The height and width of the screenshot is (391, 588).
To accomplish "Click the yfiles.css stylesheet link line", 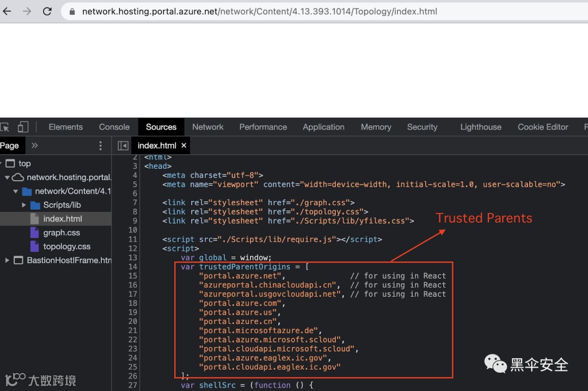I will tap(288, 221).
